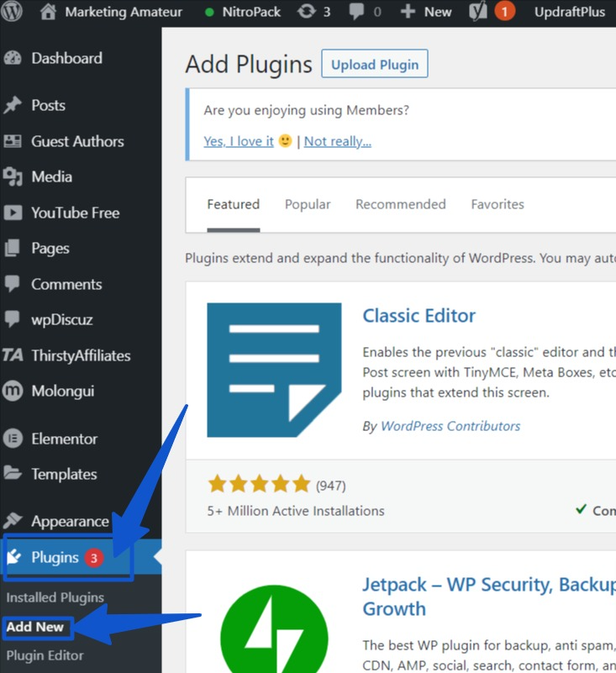616x673 pixels.
Task: Click the red Plugins update count badge
Action: (x=93, y=558)
